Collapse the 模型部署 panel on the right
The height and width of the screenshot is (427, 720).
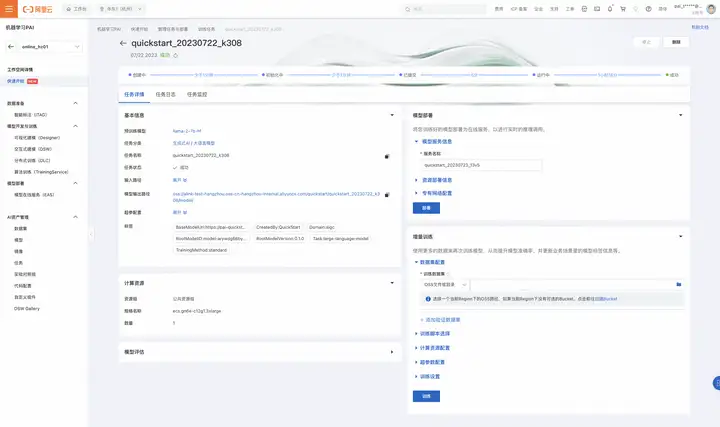coord(681,115)
